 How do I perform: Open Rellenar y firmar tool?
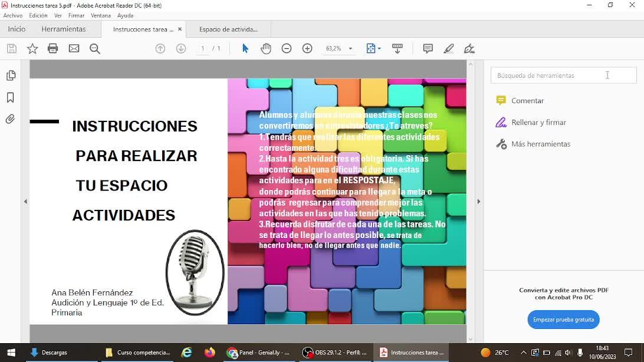click(x=538, y=122)
